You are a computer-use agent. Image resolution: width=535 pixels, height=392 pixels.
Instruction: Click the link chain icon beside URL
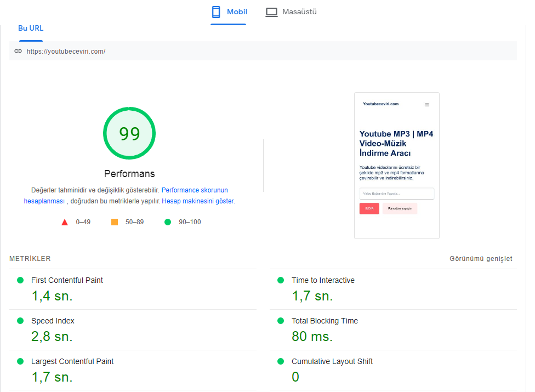coord(18,51)
